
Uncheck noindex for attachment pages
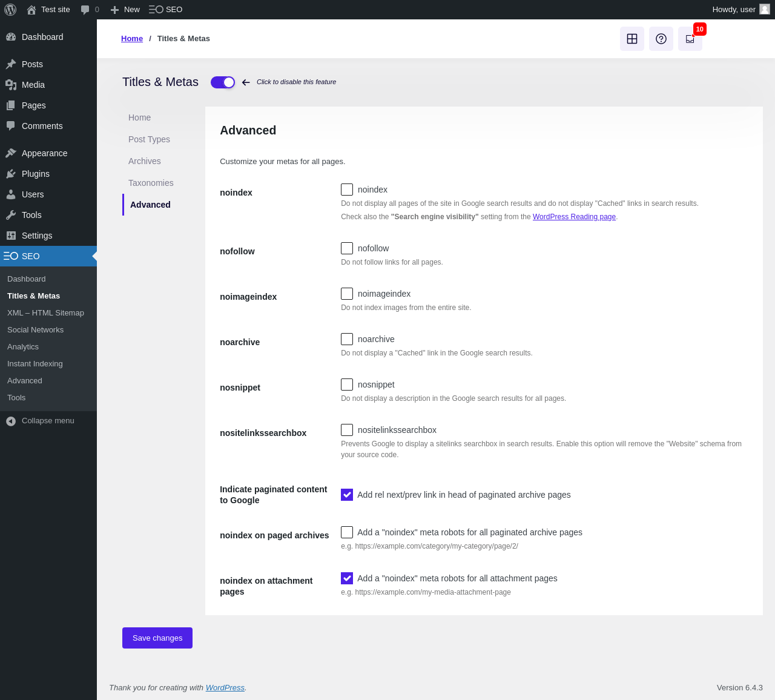click(x=347, y=578)
